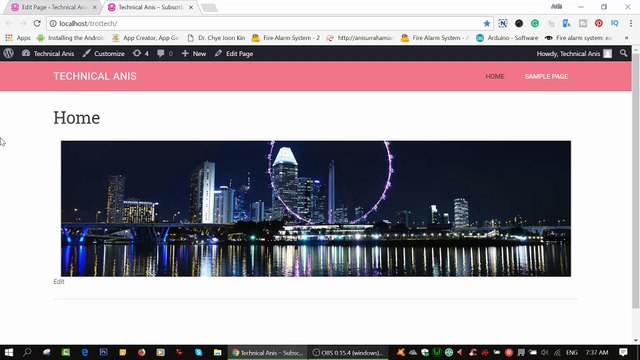
Task: Show more bookmarks with the chevron
Action: [x=627, y=38]
